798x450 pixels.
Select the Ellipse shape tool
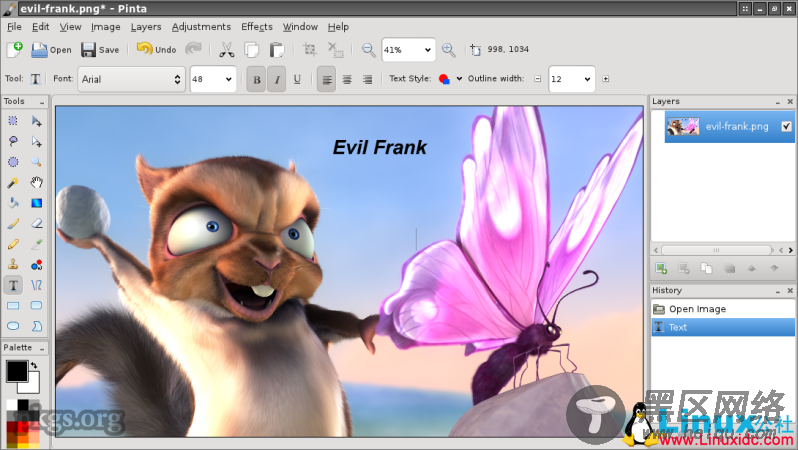13,326
